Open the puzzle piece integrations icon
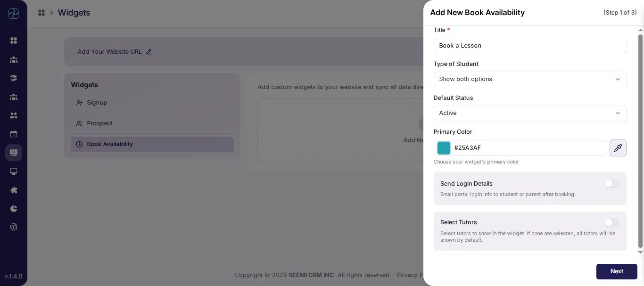 click(14, 190)
